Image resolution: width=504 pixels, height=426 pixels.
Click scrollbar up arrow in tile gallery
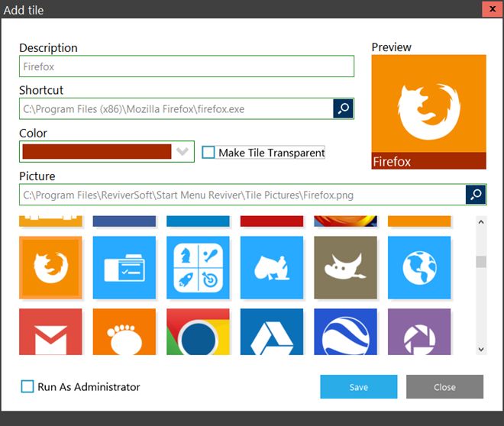[x=481, y=222]
